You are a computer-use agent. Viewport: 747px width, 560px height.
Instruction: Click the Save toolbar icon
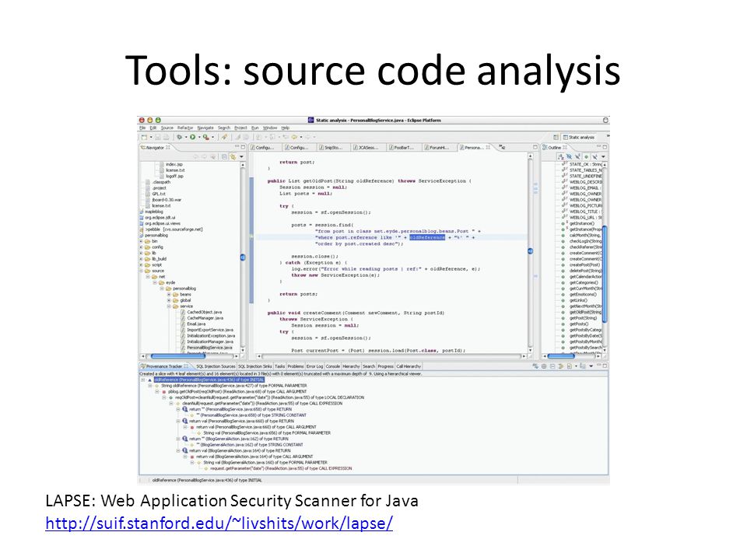coord(158,137)
